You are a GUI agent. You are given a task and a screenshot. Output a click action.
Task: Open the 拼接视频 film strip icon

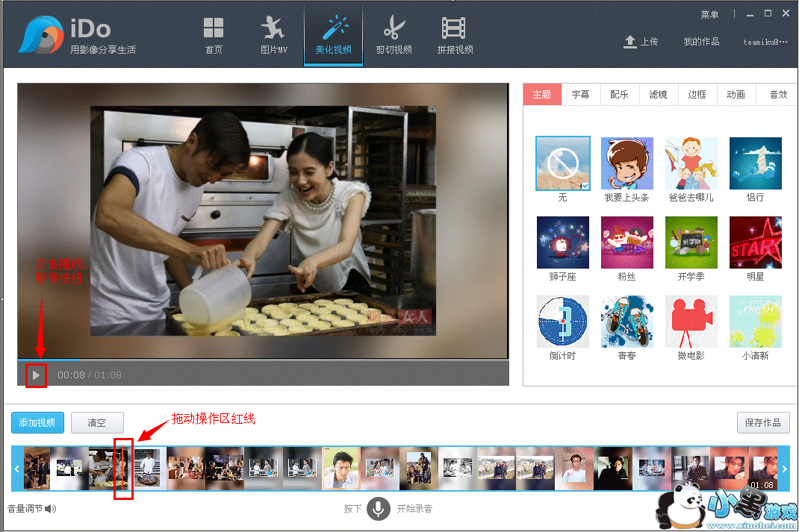pyautogui.click(x=454, y=29)
